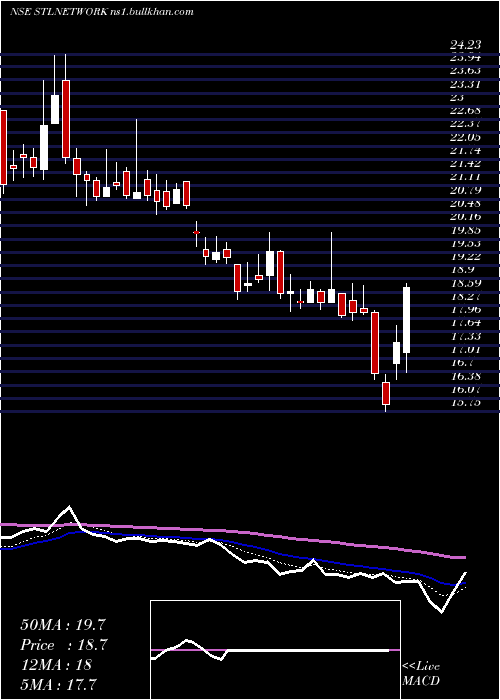The image size is (500, 700).
Task: Click the 22.05 price axis label
Action: pyautogui.click(x=465, y=138)
